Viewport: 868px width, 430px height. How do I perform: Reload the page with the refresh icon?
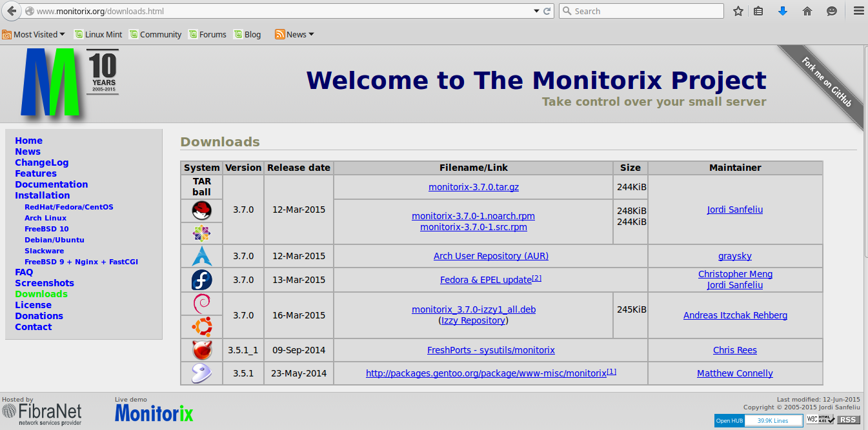point(547,11)
